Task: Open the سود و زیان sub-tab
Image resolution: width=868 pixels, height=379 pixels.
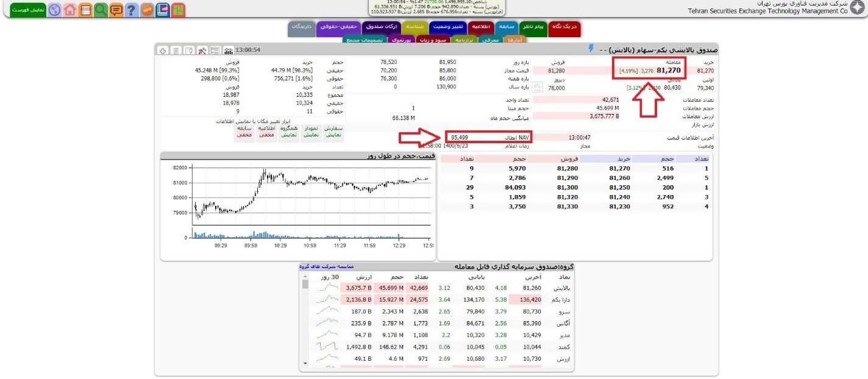Action: pos(432,40)
